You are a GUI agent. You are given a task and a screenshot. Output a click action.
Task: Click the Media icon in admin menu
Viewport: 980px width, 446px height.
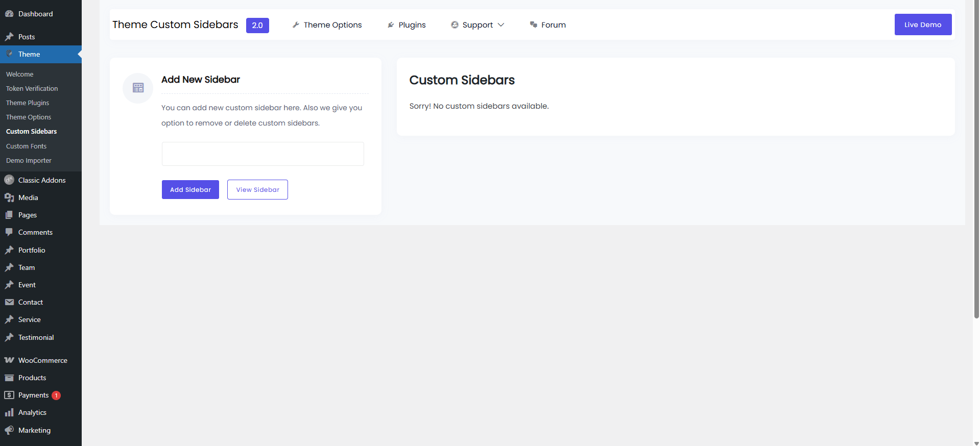point(9,197)
